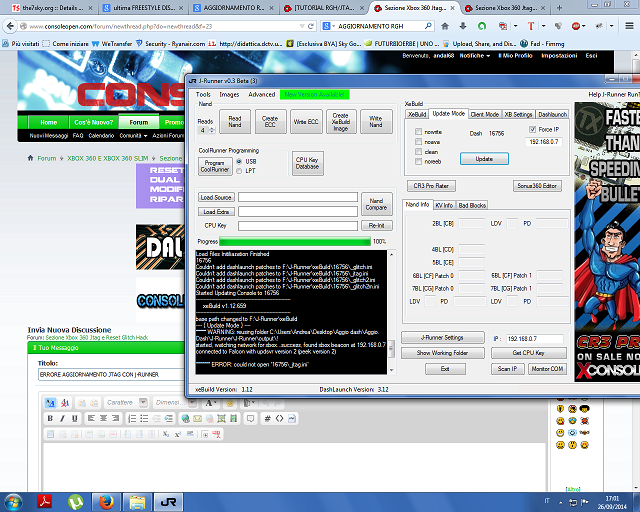
Task: Click the green Progress bar in J-Runner
Action: coord(295,242)
